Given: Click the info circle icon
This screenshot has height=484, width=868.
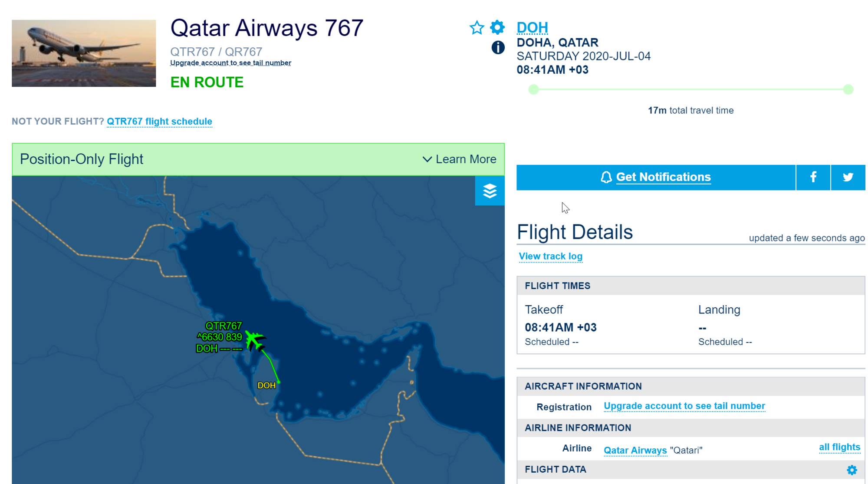Looking at the screenshot, I should click(x=498, y=47).
